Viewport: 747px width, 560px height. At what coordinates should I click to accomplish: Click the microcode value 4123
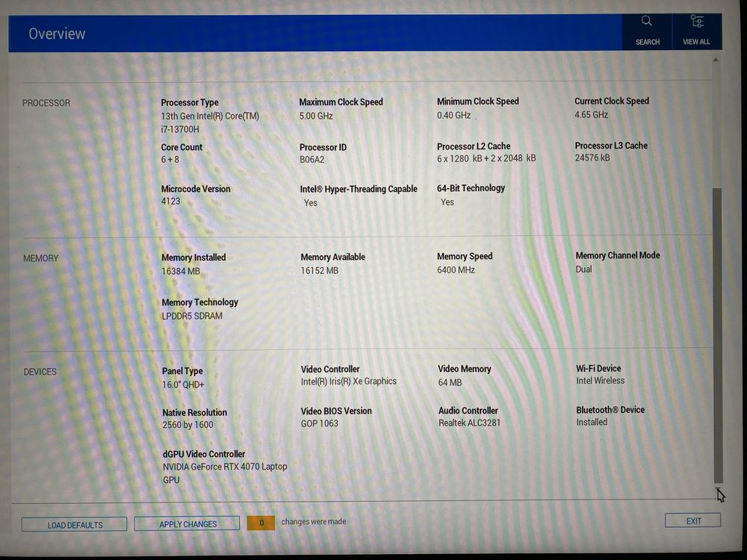tap(170, 201)
